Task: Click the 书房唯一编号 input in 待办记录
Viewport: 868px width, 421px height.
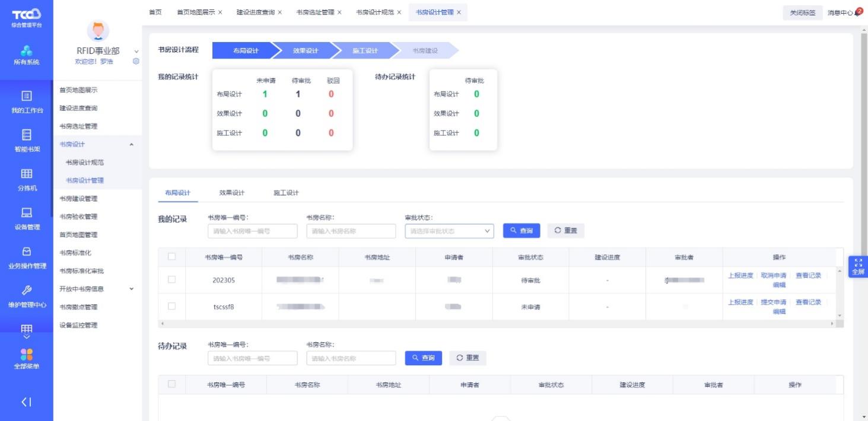Action: tap(252, 358)
